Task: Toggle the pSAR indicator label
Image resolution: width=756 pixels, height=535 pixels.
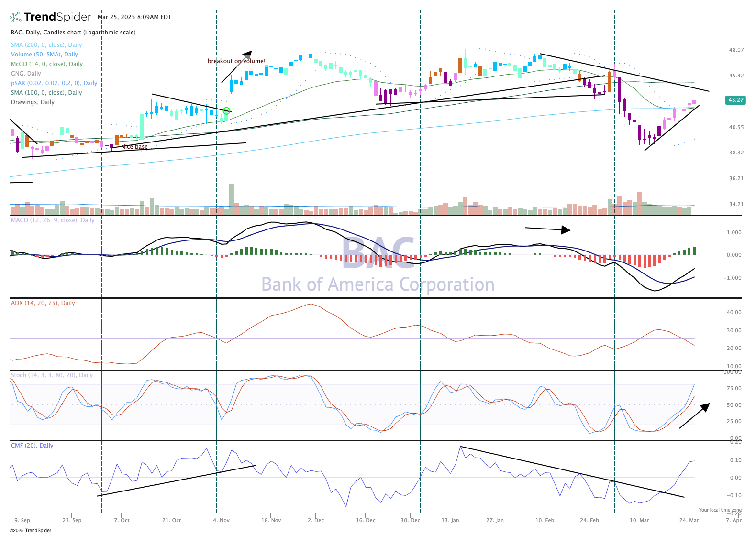Action: click(54, 83)
